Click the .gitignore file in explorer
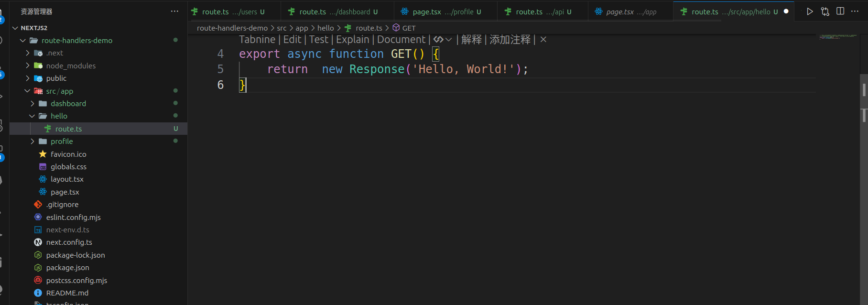The width and height of the screenshot is (868, 305). [62, 205]
